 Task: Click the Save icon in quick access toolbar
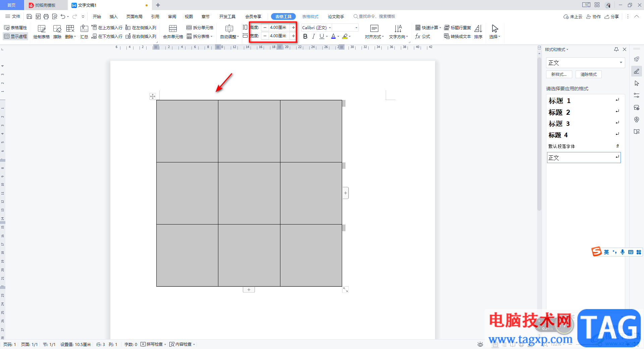coord(29,16)
